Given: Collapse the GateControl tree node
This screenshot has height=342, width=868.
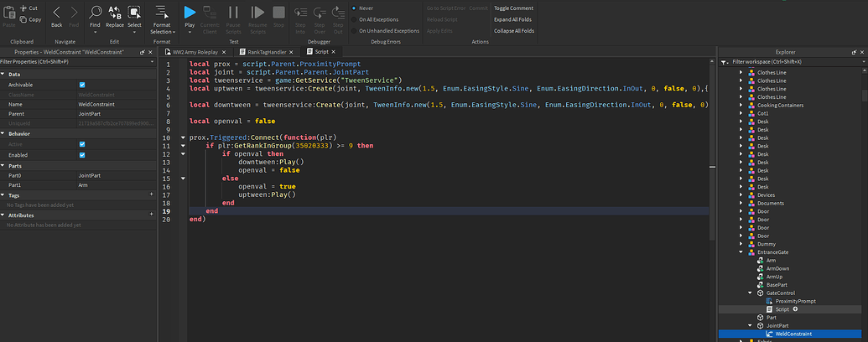Looking at the screenshot, I should pos(750,293).
